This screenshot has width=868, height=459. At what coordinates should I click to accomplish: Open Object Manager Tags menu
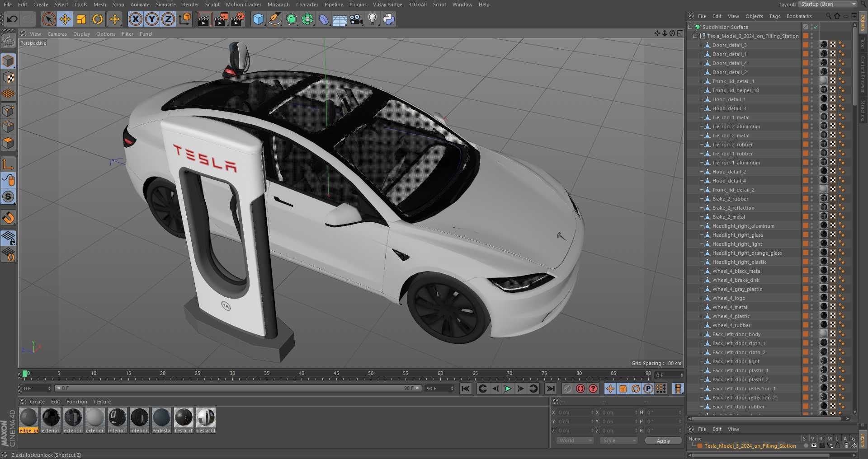774,16
